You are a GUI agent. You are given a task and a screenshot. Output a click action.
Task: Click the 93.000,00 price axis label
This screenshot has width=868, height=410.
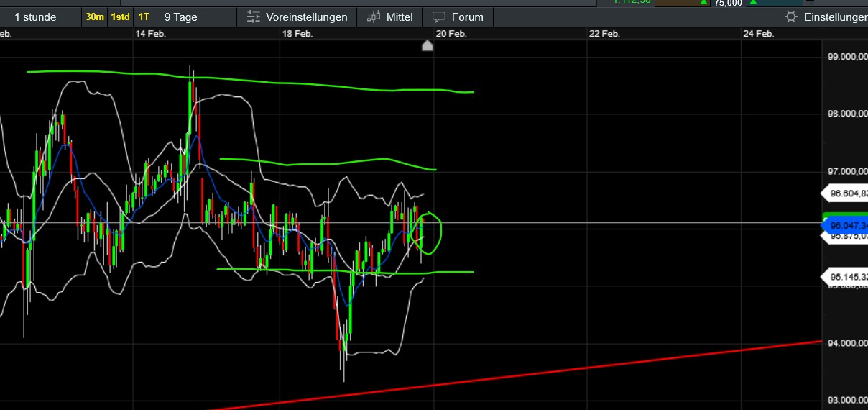point(847,400)
